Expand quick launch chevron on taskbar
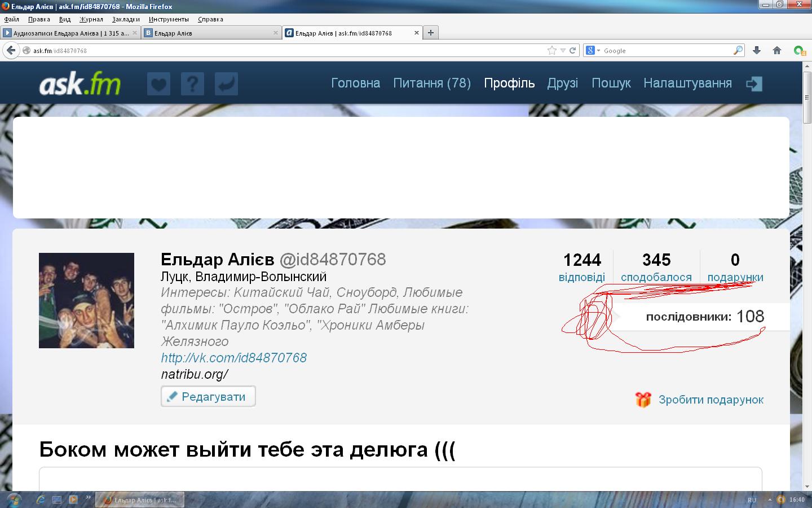The image size is (812, 508). (88, 497)
